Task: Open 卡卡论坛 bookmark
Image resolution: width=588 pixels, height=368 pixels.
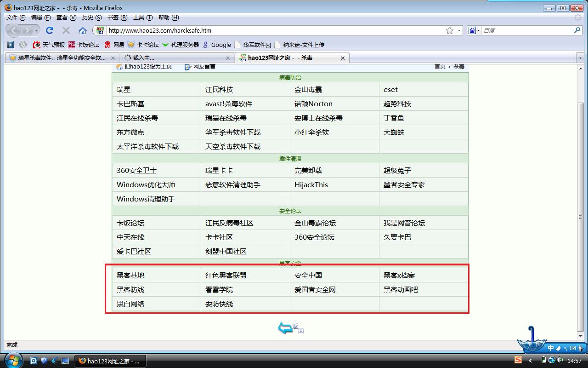Action: [x=143, y=45]
